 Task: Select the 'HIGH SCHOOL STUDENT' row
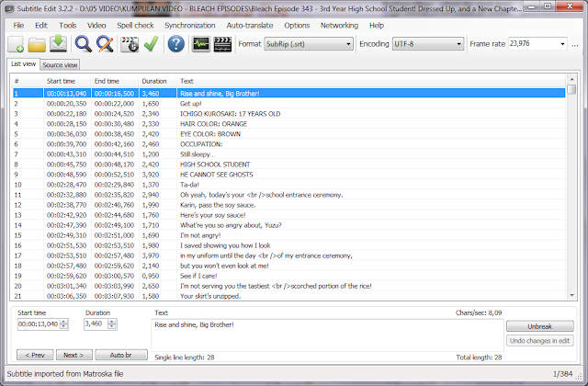(288, 165)
